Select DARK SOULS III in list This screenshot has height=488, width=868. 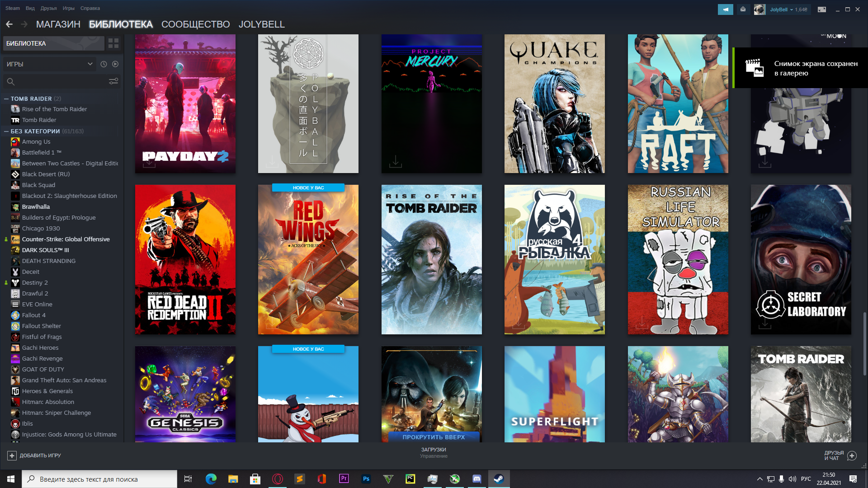coord(45,250)
